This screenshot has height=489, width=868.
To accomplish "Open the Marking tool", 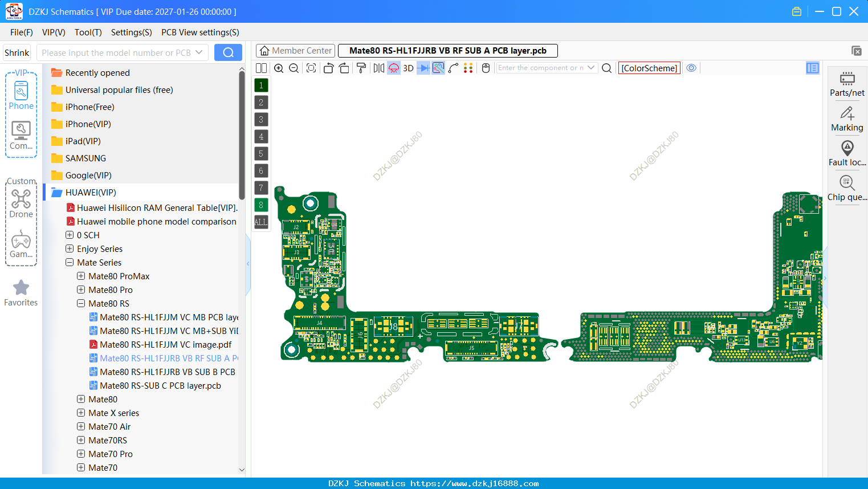I will [x=847, y=119].
